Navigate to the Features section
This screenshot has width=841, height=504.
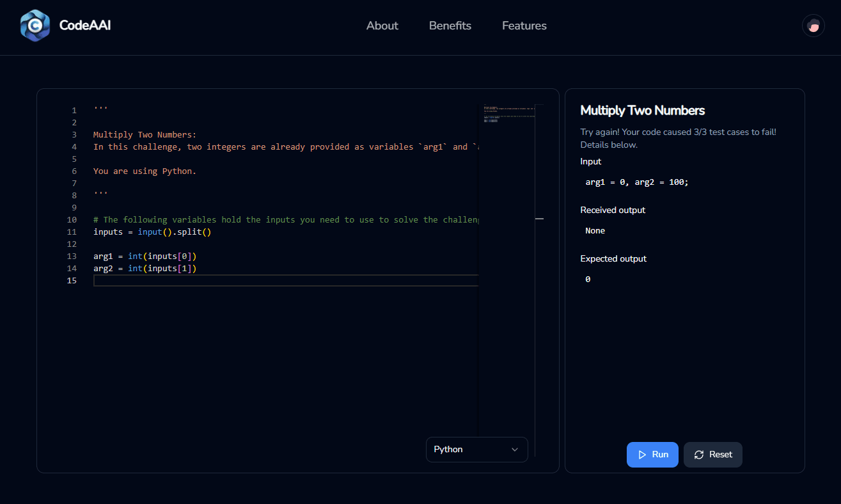coord(524,26)
